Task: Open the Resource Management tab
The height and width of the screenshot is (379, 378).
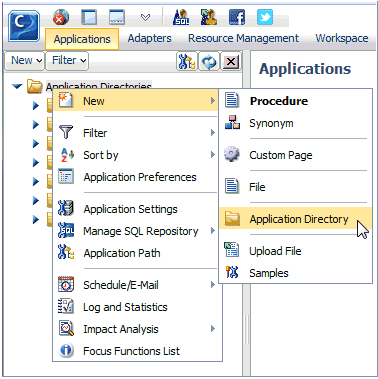Action: (243, 38)
